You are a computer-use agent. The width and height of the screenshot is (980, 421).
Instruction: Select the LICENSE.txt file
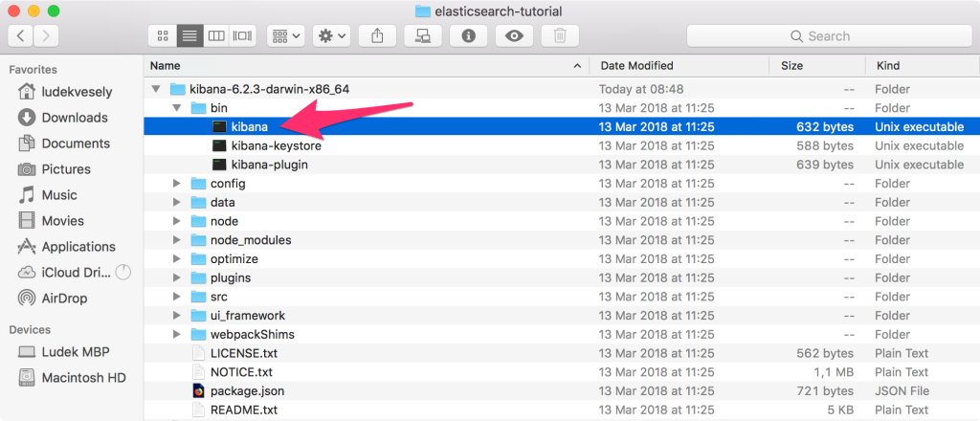tap(562, 353)
